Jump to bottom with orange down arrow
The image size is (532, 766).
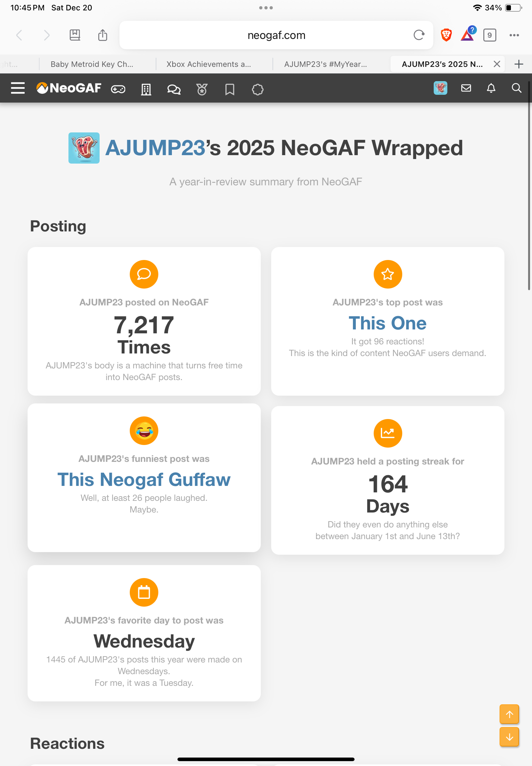coord(509,737)
